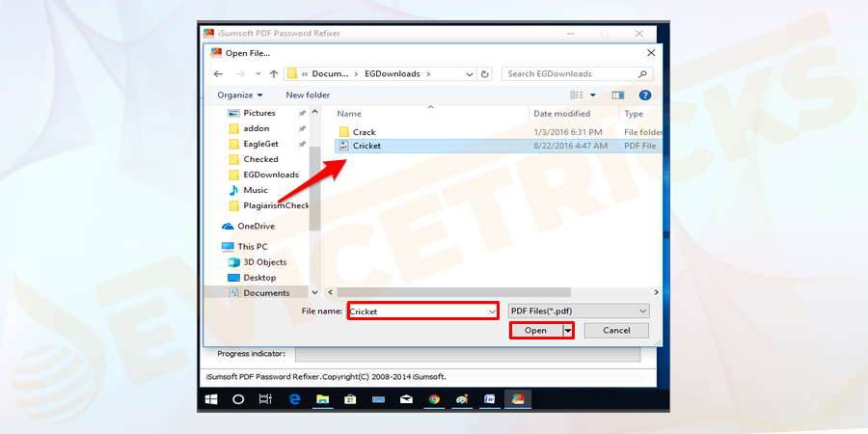Image resolution: width=868 pixels, height=434 pixels.
Task: Select This PC in navigation pane
Action: click(253, 247)
